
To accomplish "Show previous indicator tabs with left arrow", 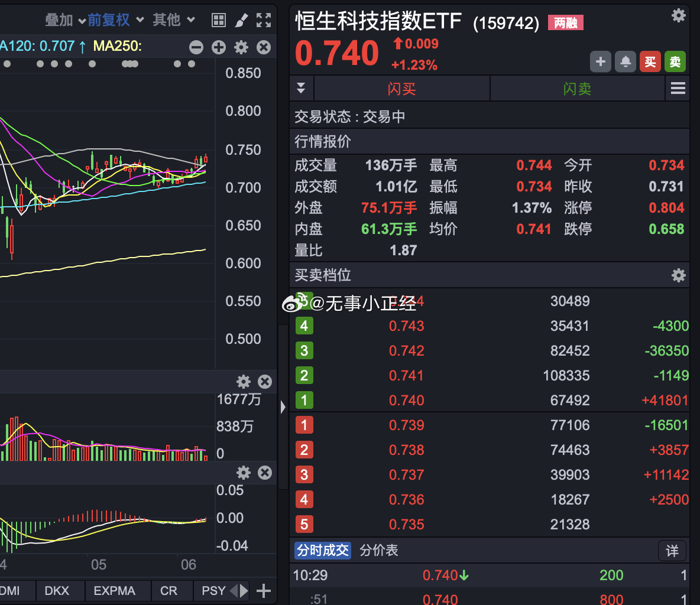I will click(x=234, y=591).
